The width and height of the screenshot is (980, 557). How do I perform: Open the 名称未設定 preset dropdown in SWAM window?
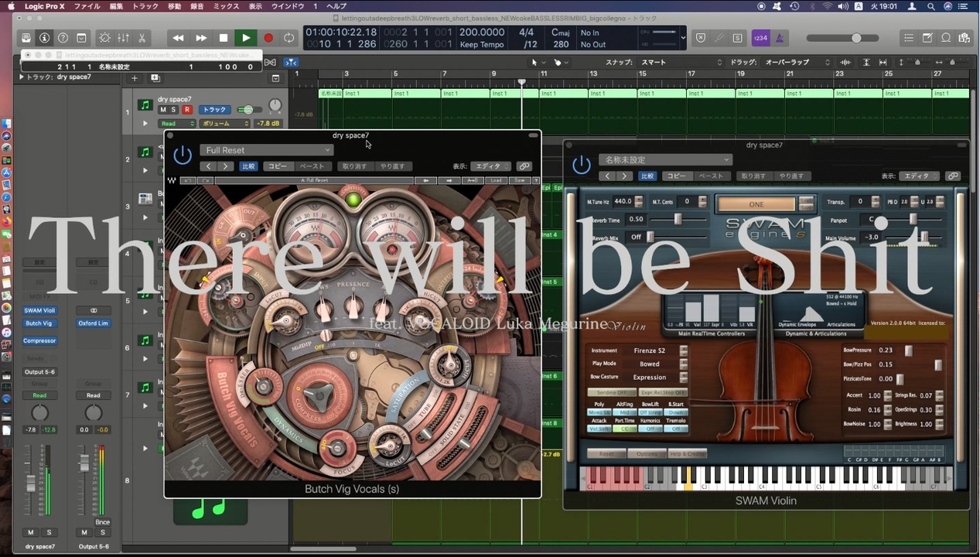coord(665,160)
